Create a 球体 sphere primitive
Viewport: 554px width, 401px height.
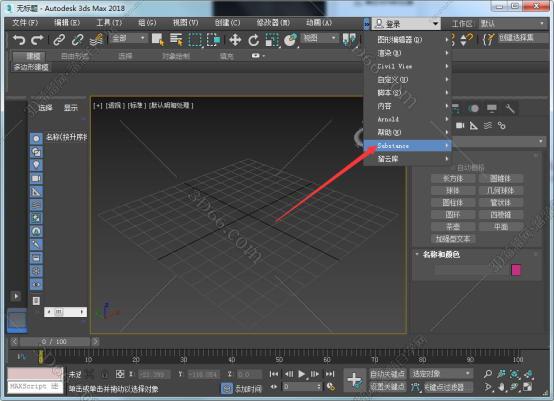tap(453, 190)
